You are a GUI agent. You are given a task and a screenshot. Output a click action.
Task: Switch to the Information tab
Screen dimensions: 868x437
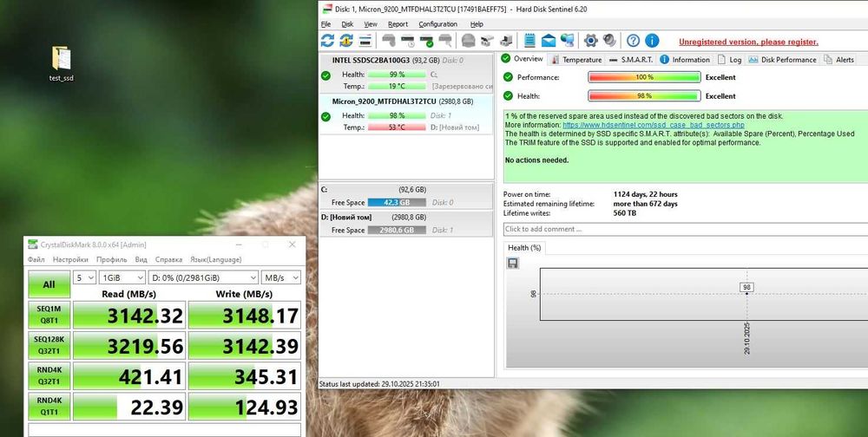point(685,60)
